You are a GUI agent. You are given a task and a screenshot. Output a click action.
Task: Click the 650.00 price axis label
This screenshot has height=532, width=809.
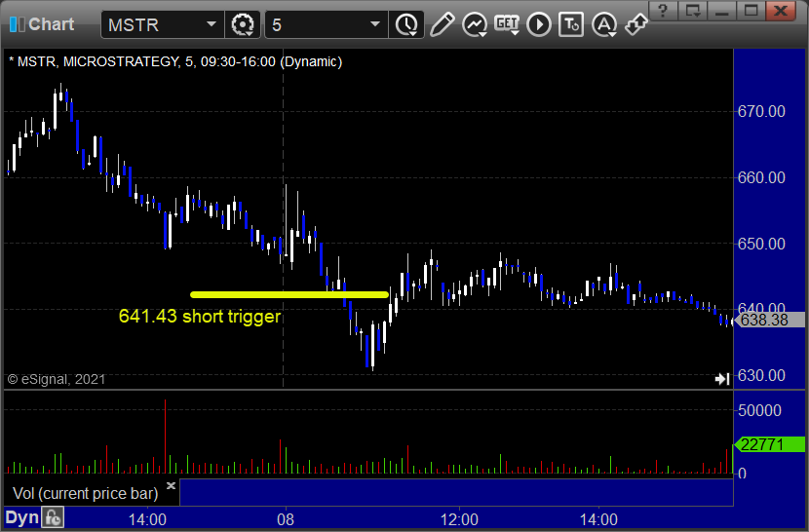click(761, 244)
